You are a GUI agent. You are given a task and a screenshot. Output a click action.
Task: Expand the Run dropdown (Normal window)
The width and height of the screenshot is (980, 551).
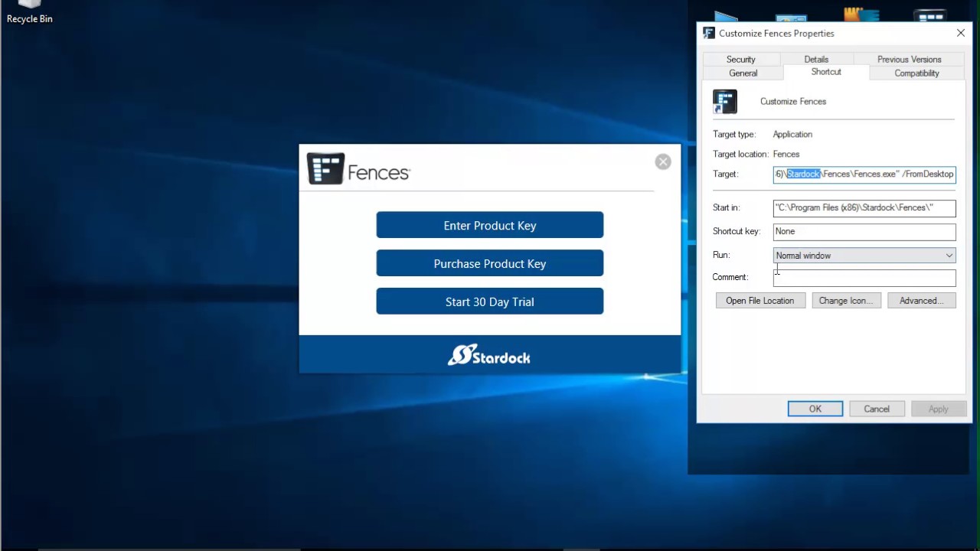(x=864, y=256)
